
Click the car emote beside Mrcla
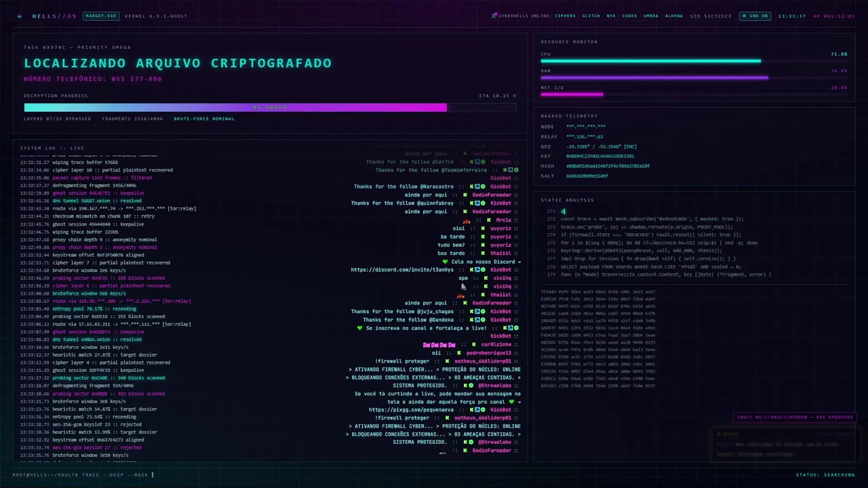point(467,220)
